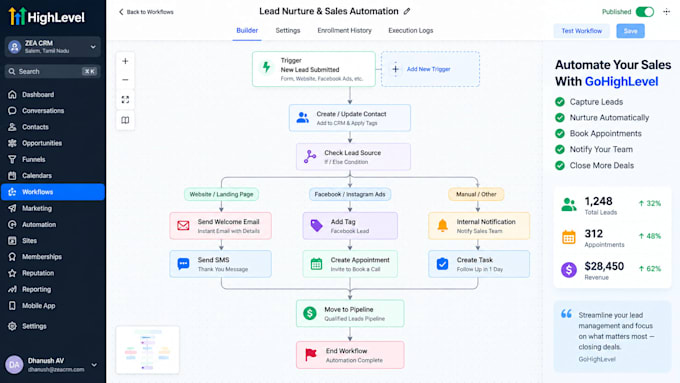Click the envelope icon on Send Welcome Email
Image resolution: width=680 pixels, height=383 pixels.
pyautogui.click(x=183, y=226)
